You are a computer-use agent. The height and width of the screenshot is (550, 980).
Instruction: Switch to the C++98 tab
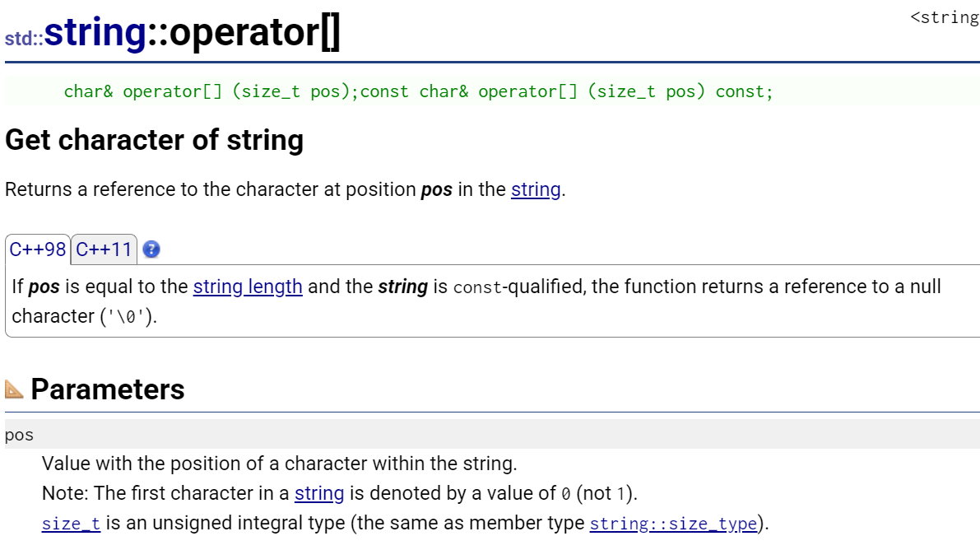point(38,249)
